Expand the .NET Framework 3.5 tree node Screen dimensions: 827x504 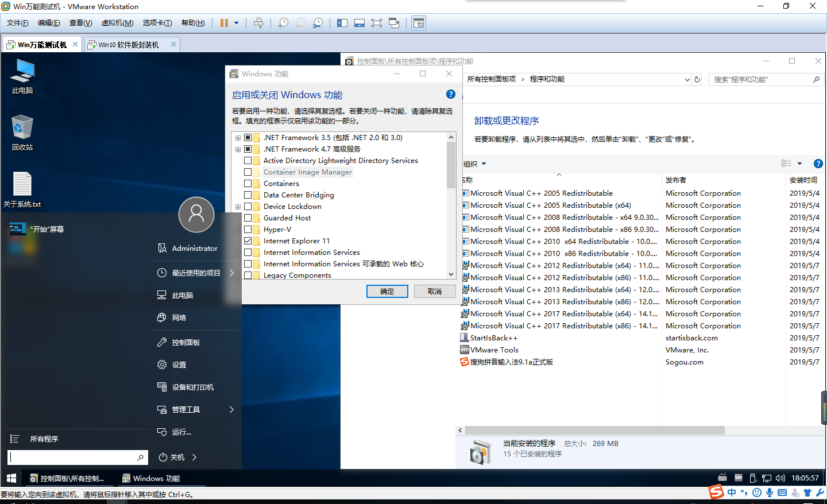click(x=238, y=138)
